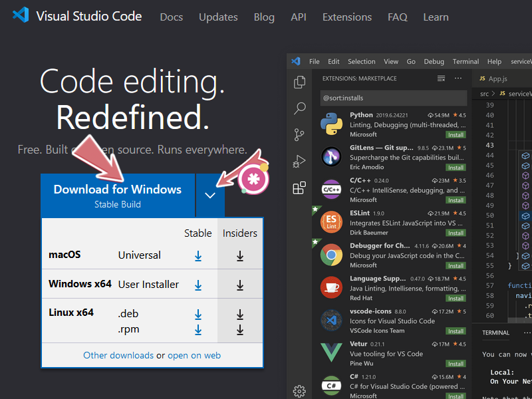Screen dimensions: 532x399
Task: Open Extensions view in activity bar
Action: pyautogui.click(x=299, y=188)
